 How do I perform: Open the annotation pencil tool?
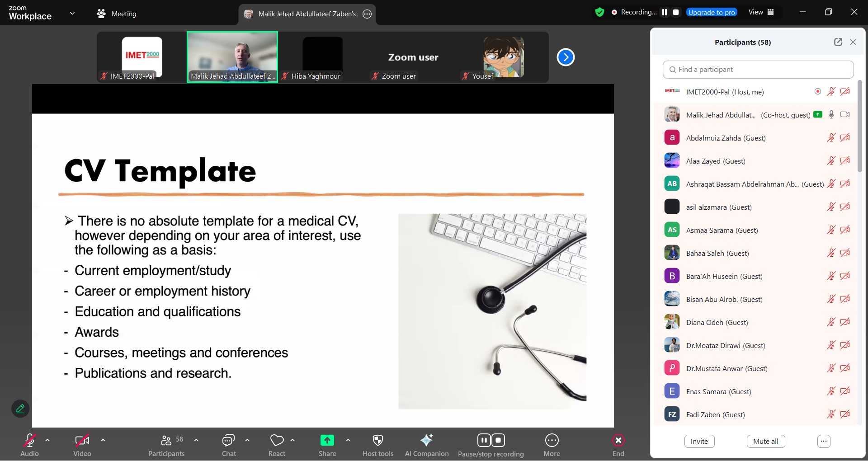[x=20, y=409]
